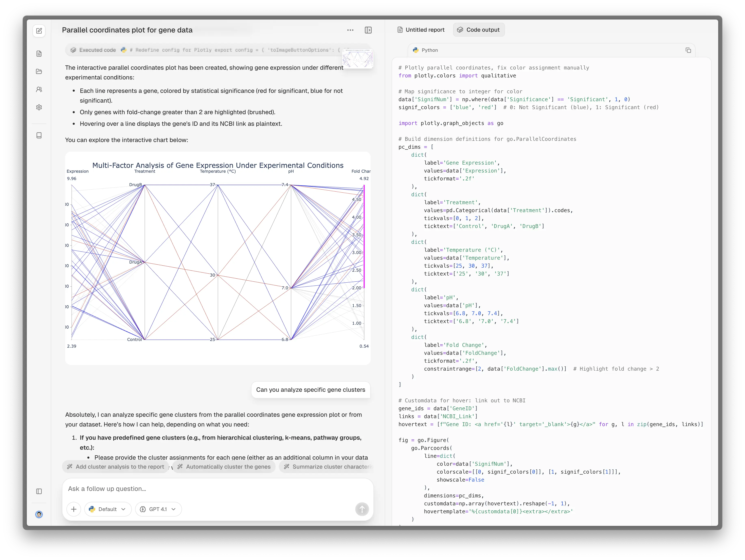
Task: Click the Python label in the code header
Action: click(x=430, y=50)
